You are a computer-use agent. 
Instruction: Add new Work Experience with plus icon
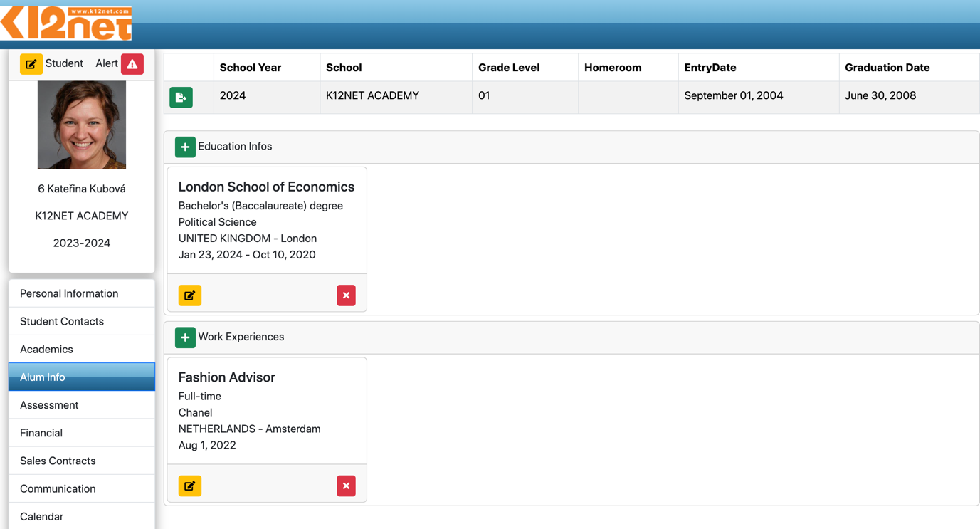pos(185,337)
